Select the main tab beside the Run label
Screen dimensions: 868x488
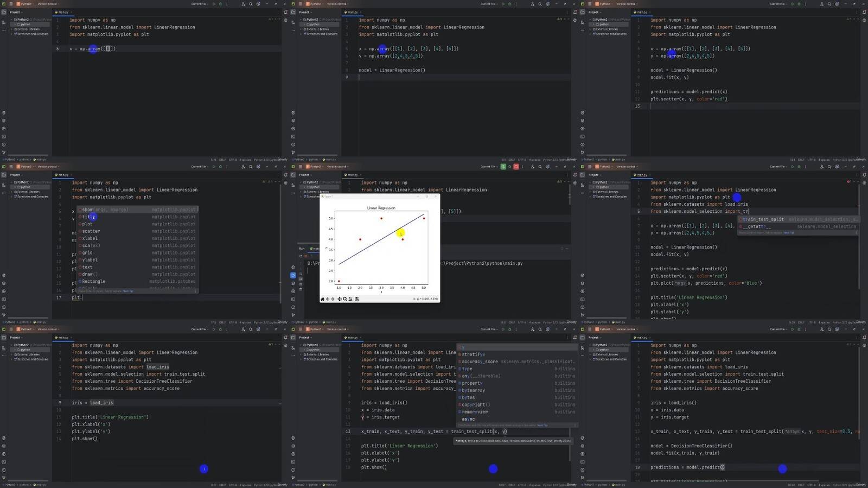315,249
